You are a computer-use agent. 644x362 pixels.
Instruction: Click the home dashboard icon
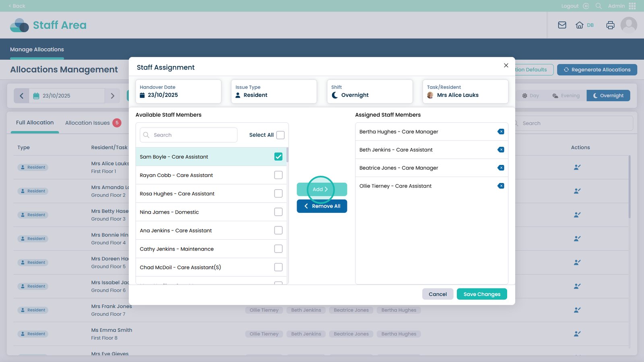[x=579, y=25]
